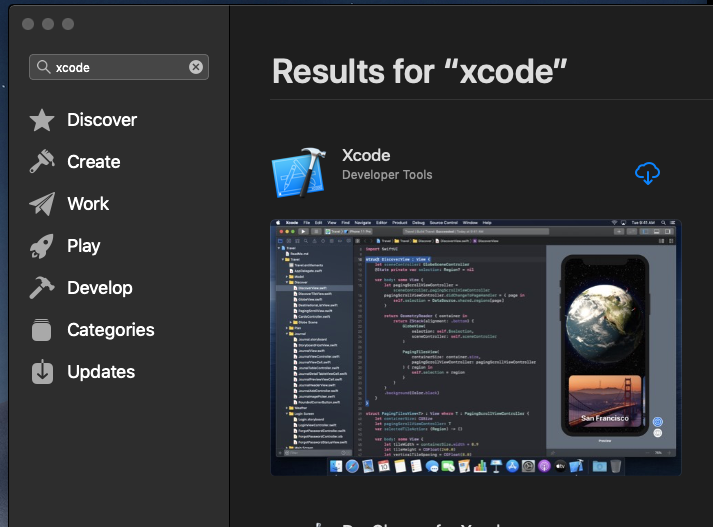Click the search field containing xcode
This screenshot has width=713, height=527.
coord(119,67)
